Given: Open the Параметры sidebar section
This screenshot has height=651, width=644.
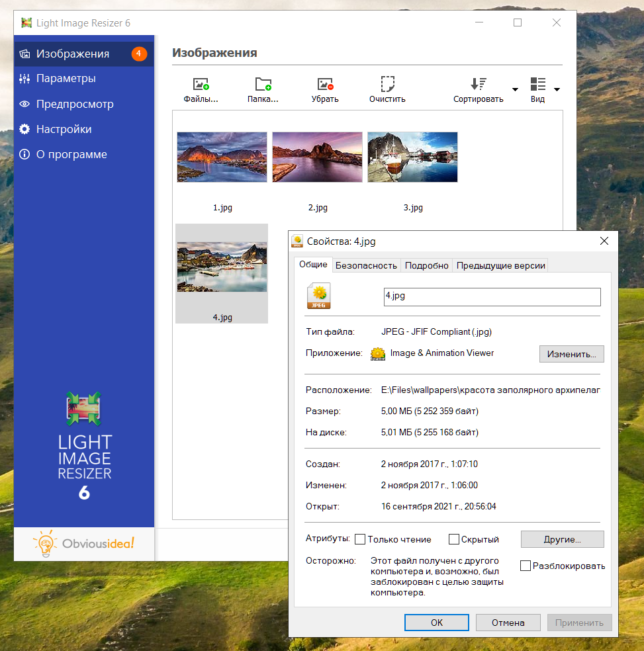Looking at the screenshot, I should click(84, 79).
